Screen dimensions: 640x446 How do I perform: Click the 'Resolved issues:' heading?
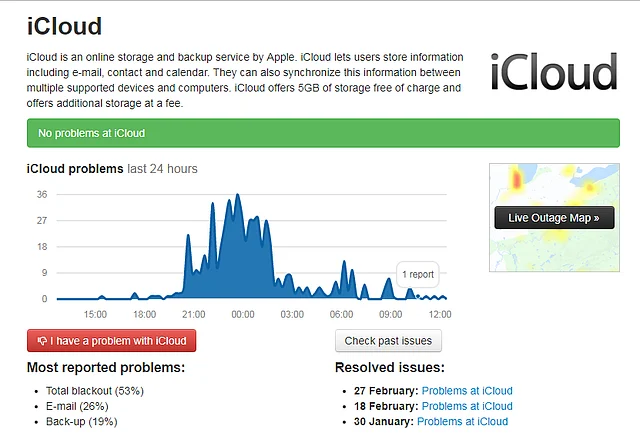[x=390, y=367]
